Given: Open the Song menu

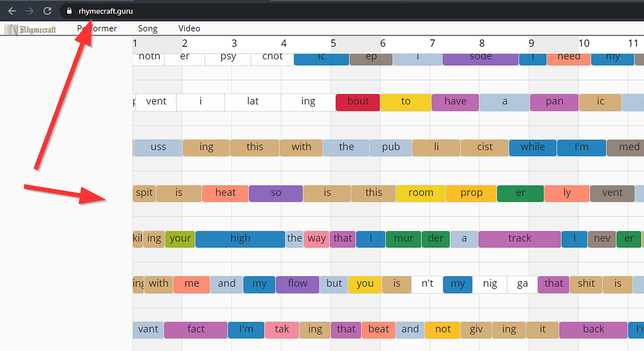Looking at the screenshot, I should point(147,28).
